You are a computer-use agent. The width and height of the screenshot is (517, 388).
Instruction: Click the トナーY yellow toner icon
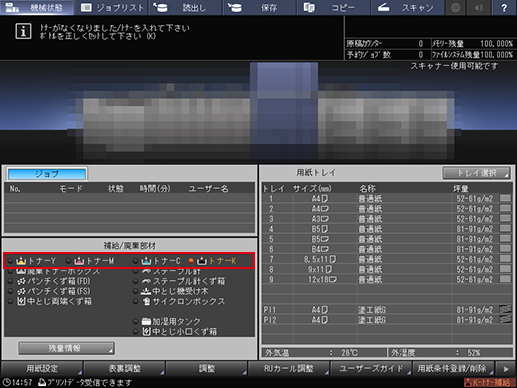coord(21,261)
